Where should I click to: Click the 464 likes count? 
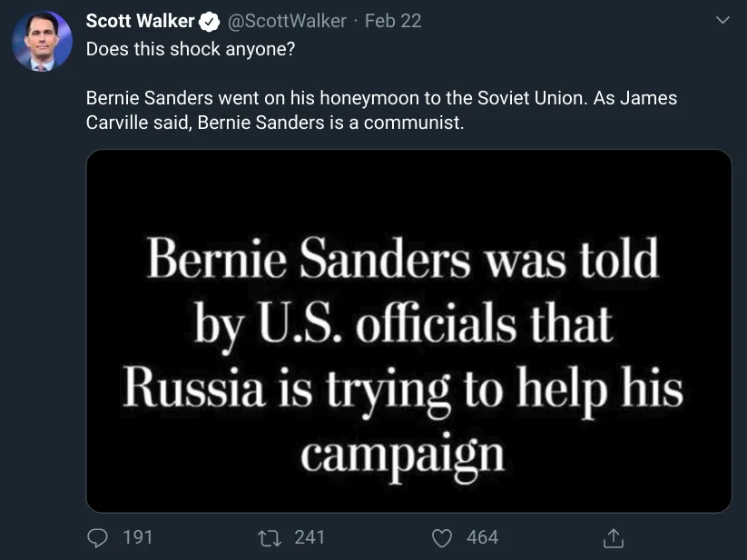[x=483, y=537]
